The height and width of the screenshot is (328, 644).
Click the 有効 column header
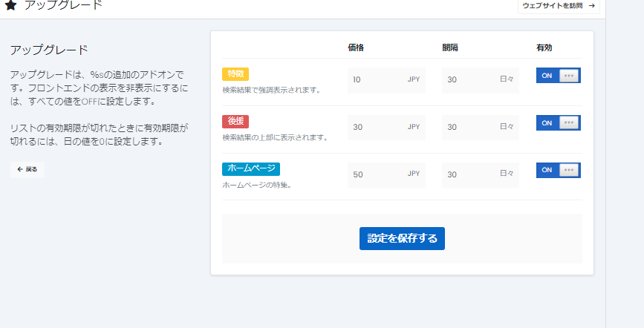click(544, 47)
